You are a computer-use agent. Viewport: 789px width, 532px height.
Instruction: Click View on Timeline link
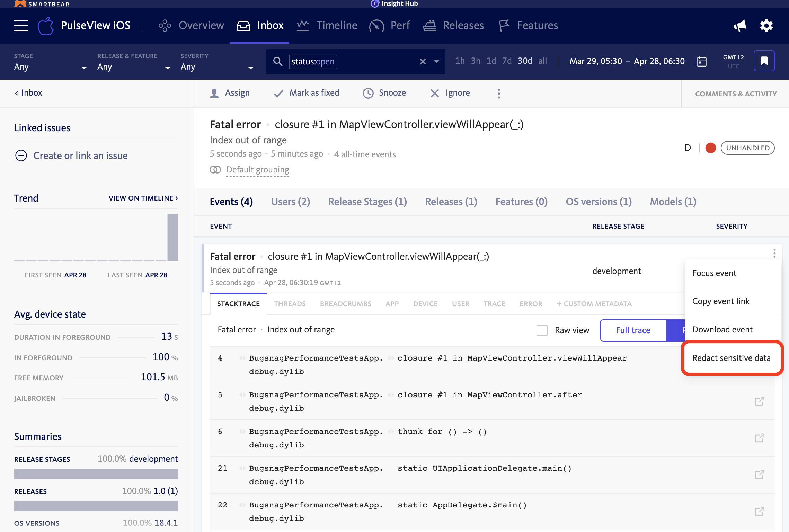point(143,198)
